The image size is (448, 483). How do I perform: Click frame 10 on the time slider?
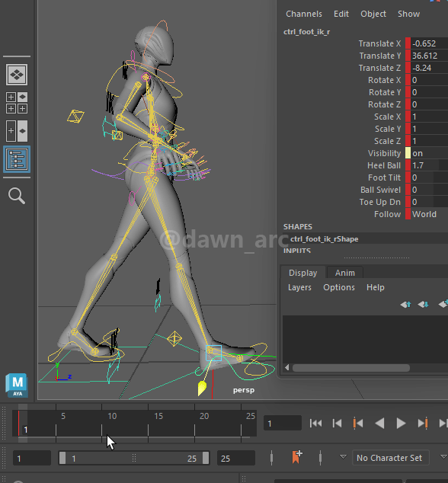(x=102, y=430)
